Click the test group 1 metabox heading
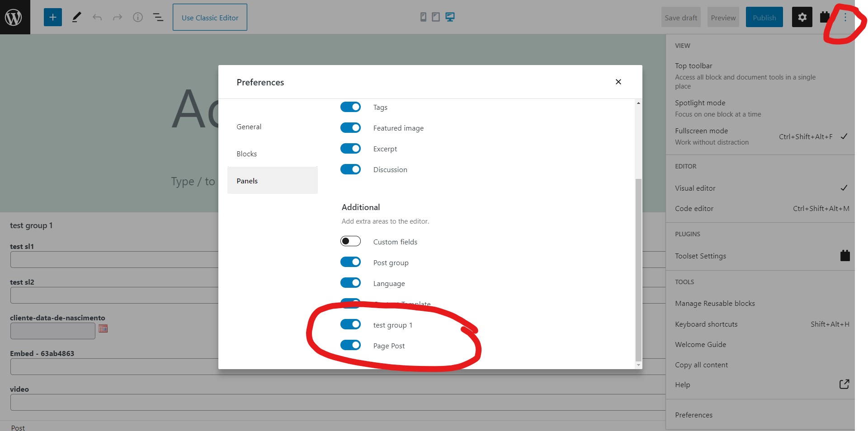The height and width of the screenshot is (431, 868). (x=31, y=225)
